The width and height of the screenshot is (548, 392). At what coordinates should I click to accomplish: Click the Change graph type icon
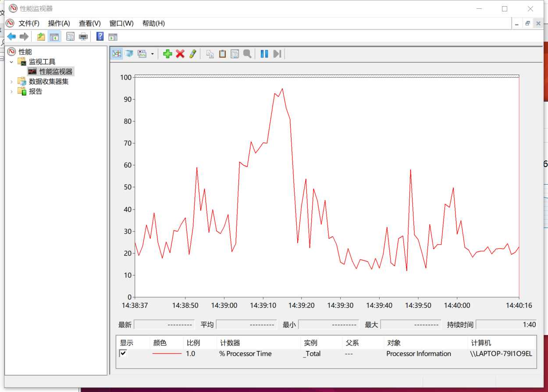[x=142, y=53]
